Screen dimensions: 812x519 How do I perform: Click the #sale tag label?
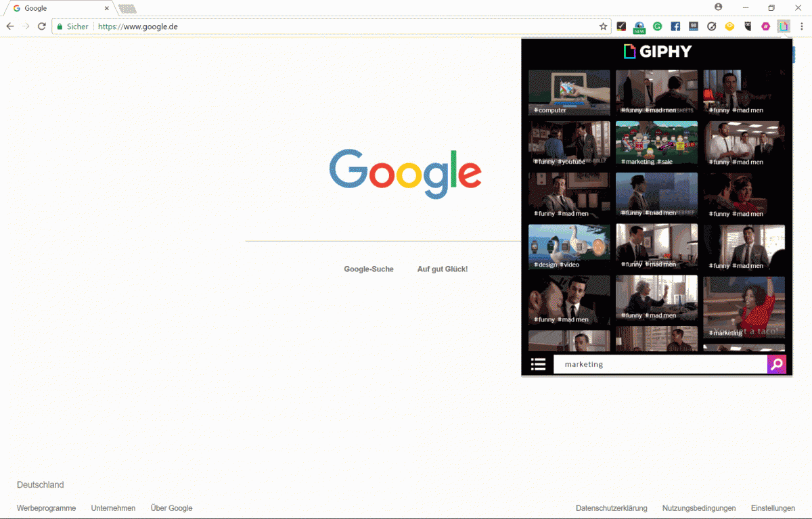pyautogui.click(x=665, y=162)
